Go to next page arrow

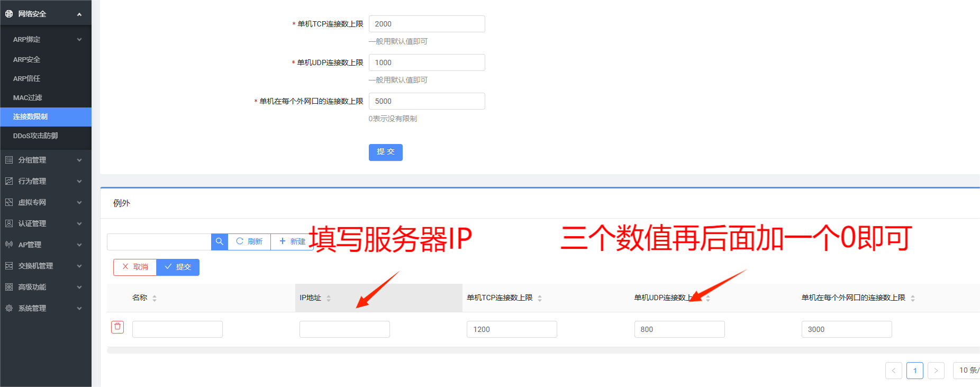coord(936,371)
